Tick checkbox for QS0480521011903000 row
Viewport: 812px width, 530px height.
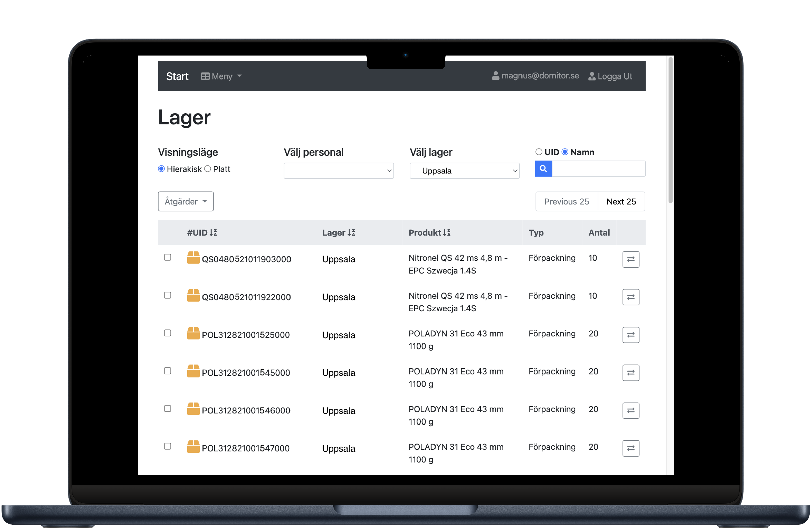click(167, 257)
